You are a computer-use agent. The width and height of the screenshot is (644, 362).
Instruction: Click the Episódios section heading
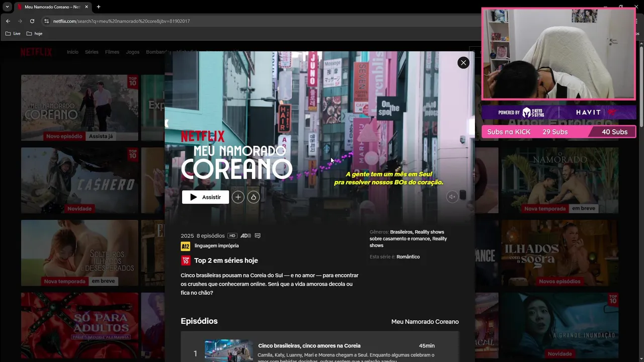199,321
